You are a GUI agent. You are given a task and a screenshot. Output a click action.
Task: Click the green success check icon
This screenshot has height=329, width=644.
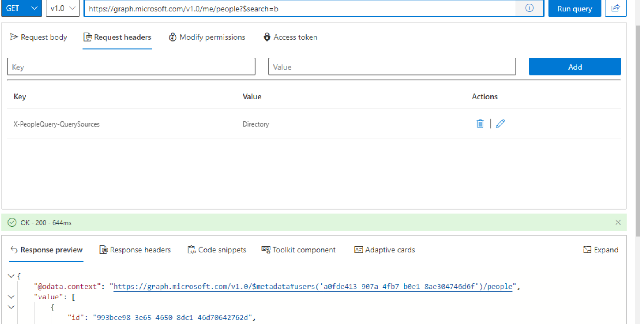pos(12,223)
